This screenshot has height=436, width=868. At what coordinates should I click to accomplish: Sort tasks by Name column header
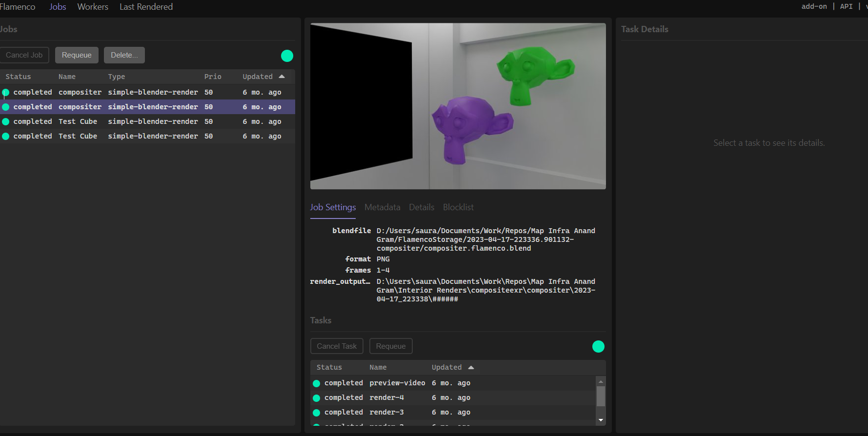378,367
